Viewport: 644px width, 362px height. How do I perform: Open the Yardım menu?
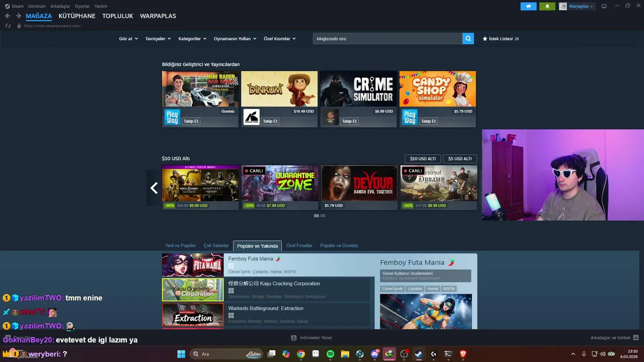(101, 7)
